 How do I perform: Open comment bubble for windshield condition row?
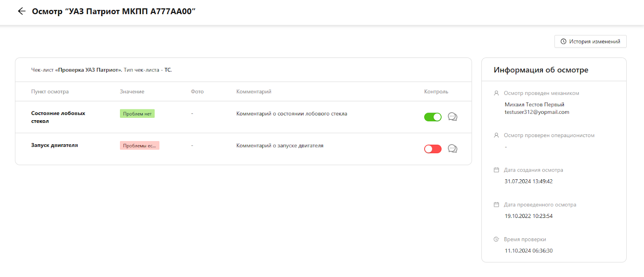click(x=452, y=117)
